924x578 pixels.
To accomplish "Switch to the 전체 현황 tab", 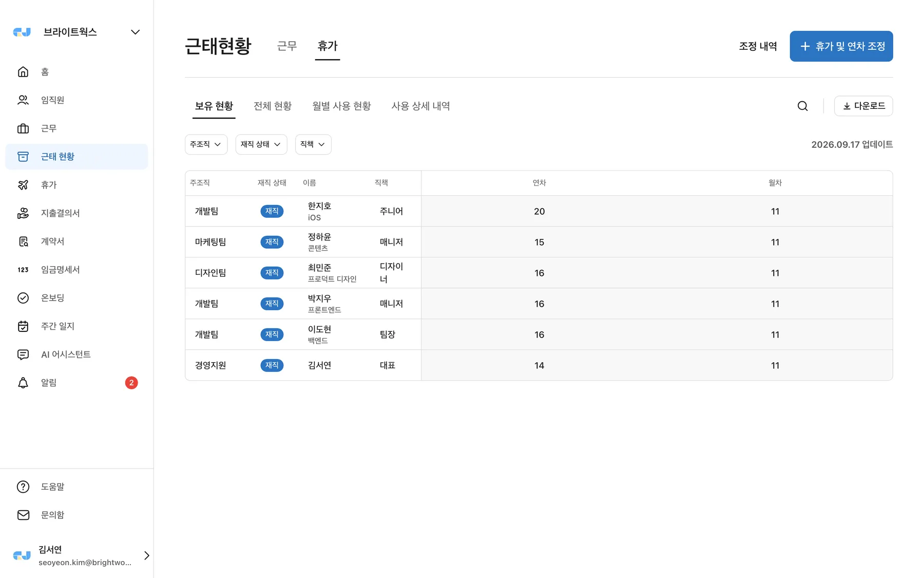I will click(x=273, y=106).
